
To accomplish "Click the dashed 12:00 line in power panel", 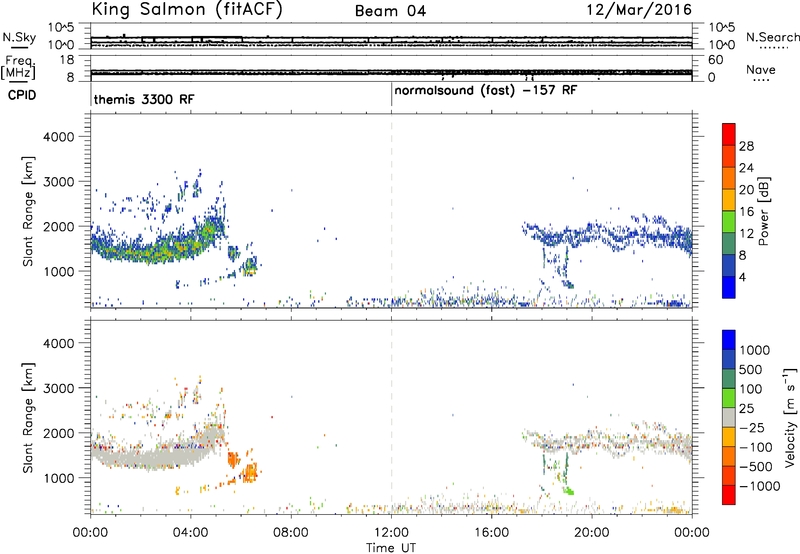I will click(x=391, y=211).
